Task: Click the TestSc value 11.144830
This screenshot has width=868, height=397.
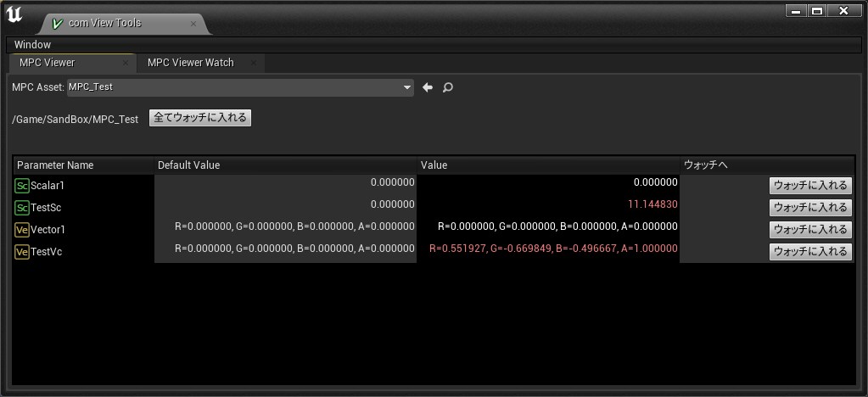Action: point(652,204)
